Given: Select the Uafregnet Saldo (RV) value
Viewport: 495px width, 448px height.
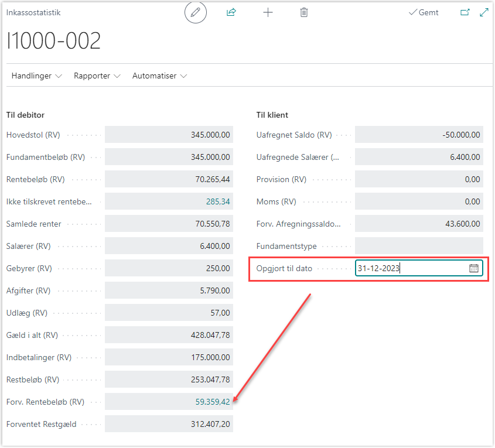Looking at the screenshot, I should 419,135.
